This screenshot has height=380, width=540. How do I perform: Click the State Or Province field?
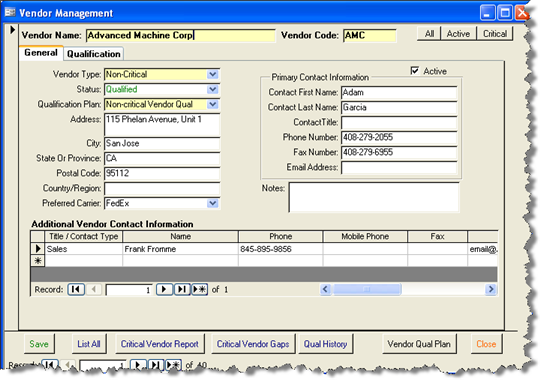tap(162, 158)
